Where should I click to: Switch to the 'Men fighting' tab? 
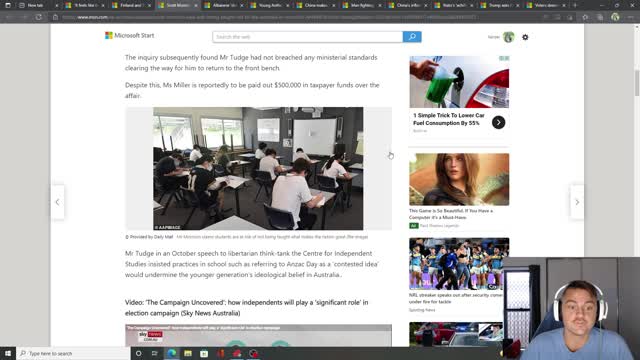362,5
